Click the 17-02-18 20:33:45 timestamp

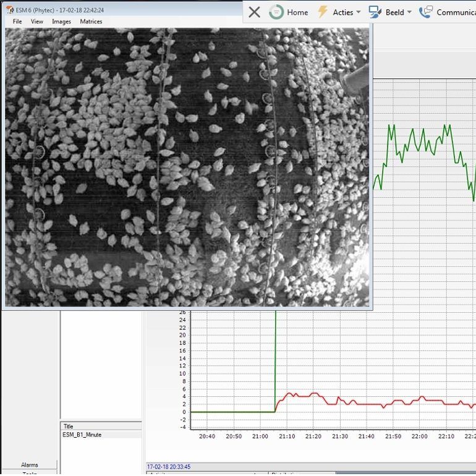[x=169, y=467]
